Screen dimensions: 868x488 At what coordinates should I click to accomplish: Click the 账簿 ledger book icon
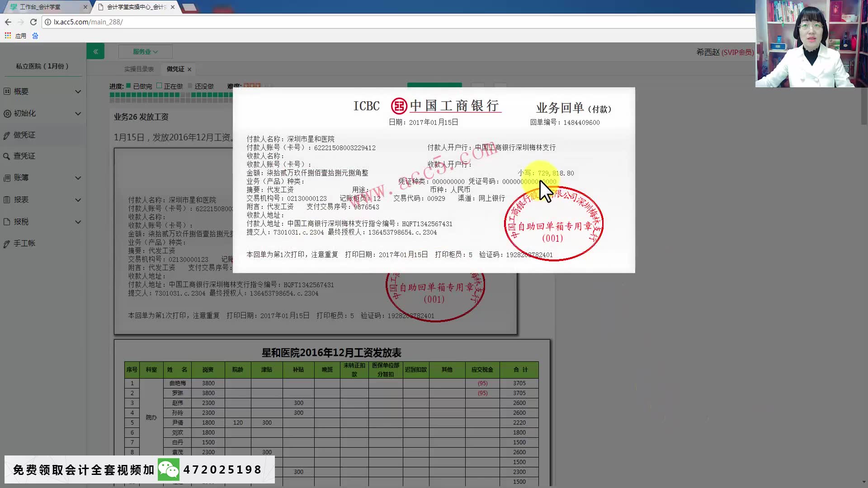coord(7,178)
